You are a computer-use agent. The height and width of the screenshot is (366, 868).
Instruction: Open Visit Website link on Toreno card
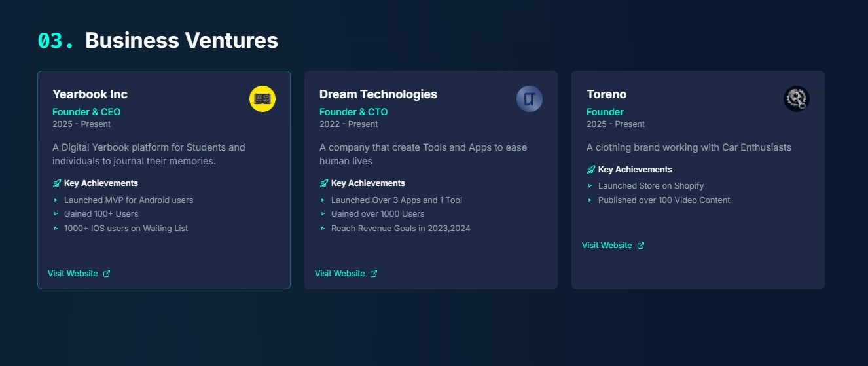click(x=613, y=246)
